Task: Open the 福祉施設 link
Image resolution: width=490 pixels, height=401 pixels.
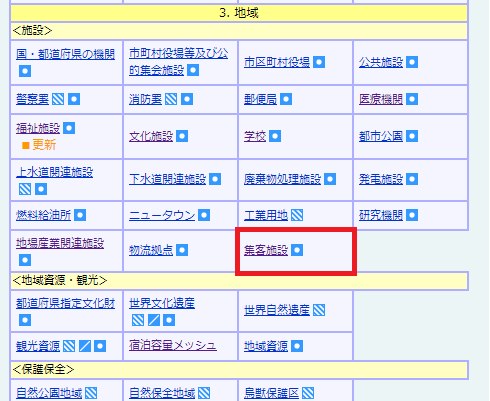Action: pyautogui.click(x=38, y=128)
